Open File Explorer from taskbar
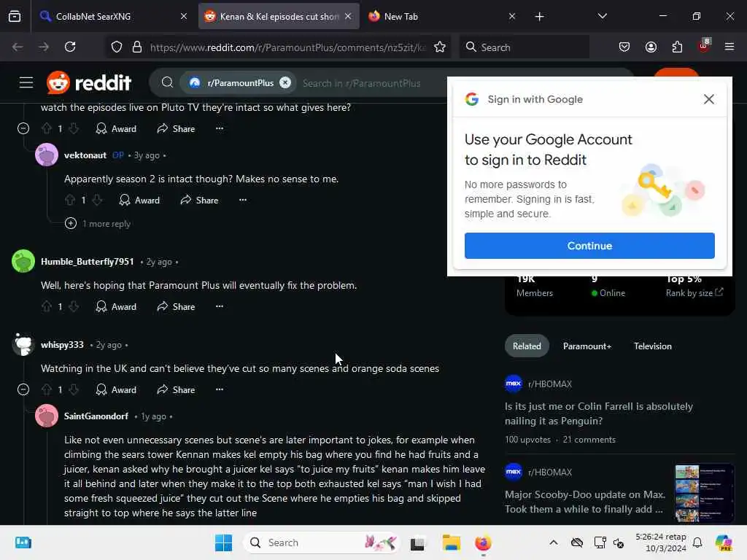Viewport: 747px width, 560px height. [x=451, y=542]
